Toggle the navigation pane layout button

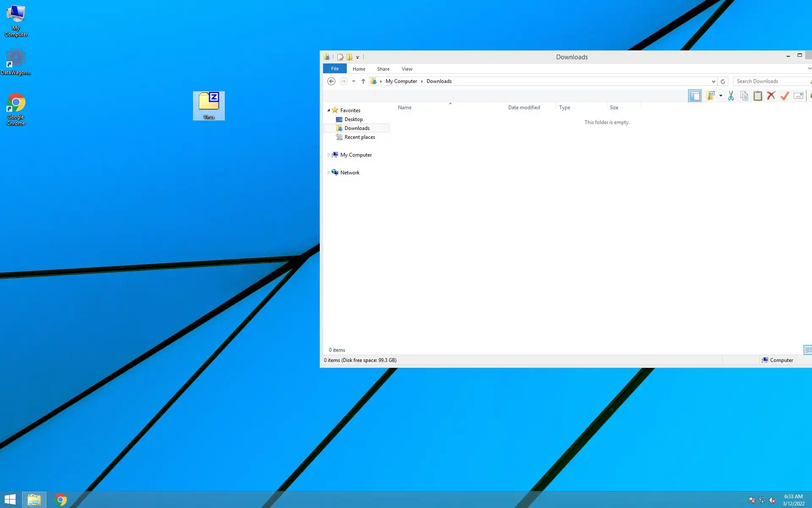[x=694, y=96]
